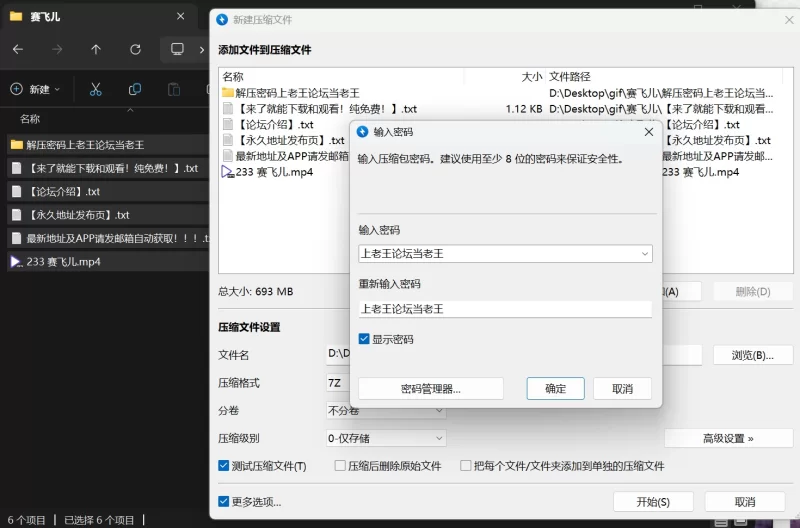
Task: Click the Explorer up-directory arrow
Action: (96, 49)
